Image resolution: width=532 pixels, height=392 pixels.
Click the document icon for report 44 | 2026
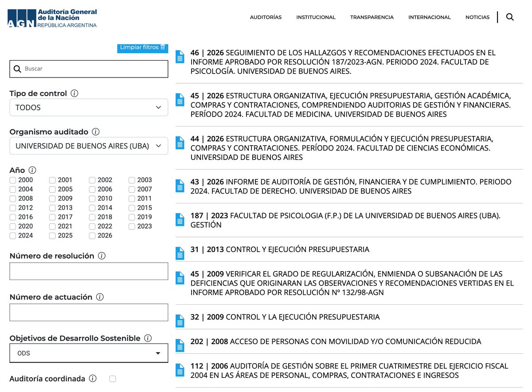tap(180, 143)
